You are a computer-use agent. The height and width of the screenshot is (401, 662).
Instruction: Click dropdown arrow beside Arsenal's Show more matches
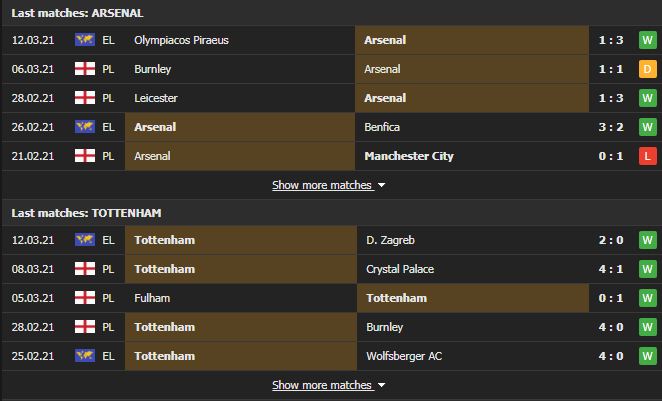click(381, 185)
